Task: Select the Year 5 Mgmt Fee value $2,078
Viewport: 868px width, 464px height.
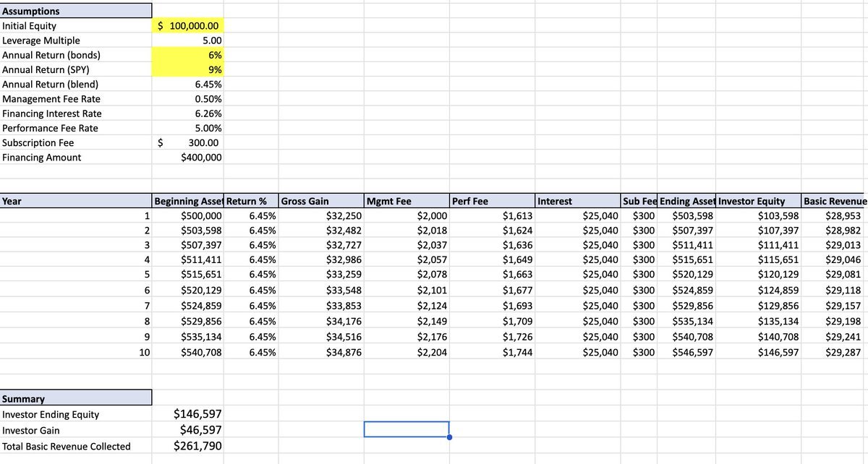Action: [x=407, y=275]
